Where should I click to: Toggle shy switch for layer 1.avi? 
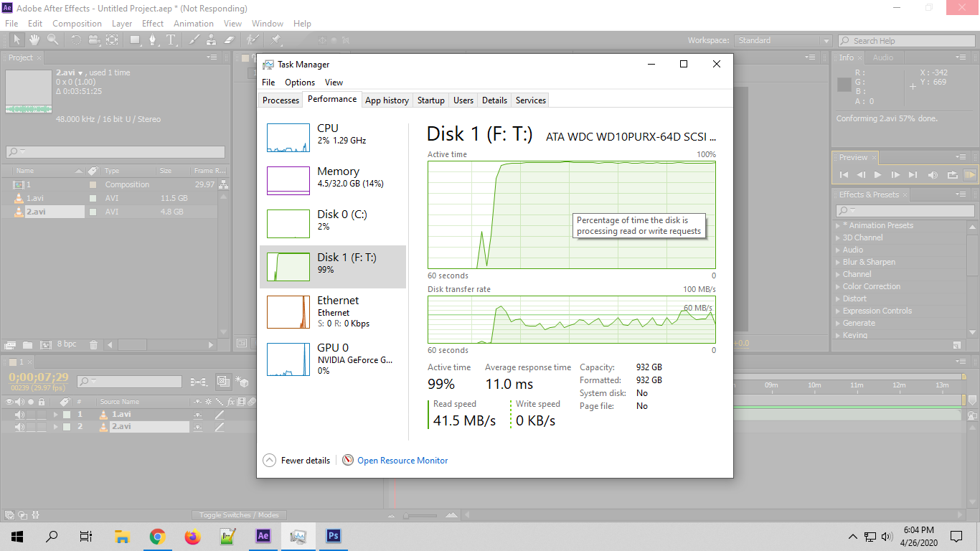(x=198, y=415)
